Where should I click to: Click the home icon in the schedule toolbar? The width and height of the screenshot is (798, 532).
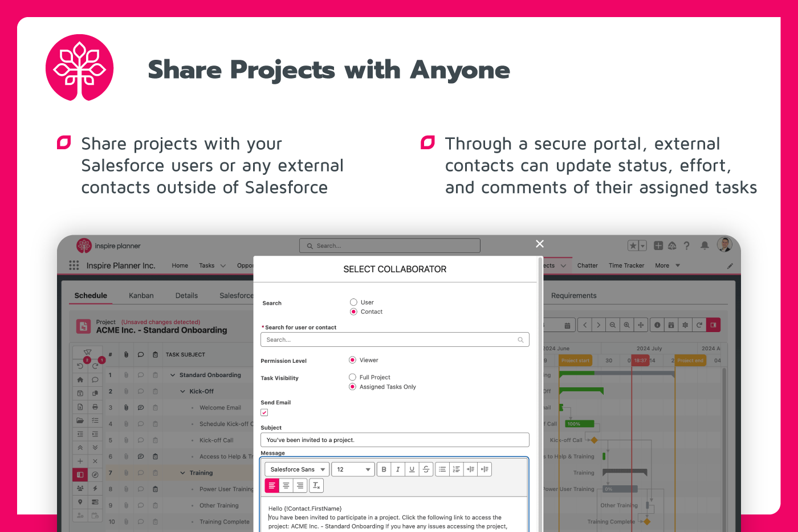point(80,379)
